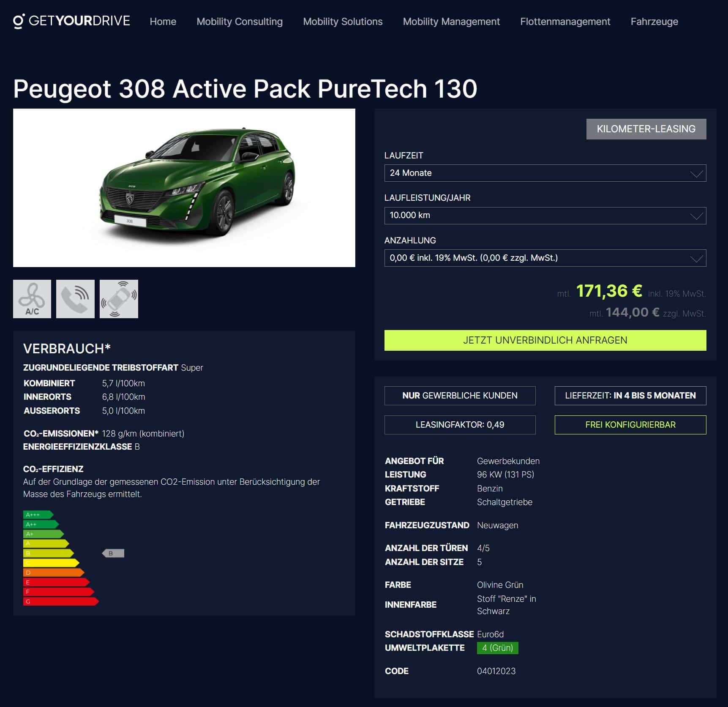Click the Benzin Kraftstoff value
The width and height of the screenshot is (728, 707).
490,489
